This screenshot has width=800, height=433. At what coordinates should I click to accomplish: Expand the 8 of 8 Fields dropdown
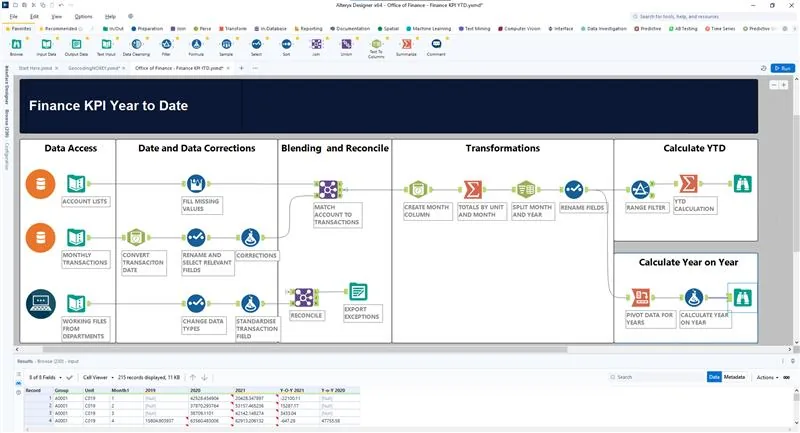pyautogui.click(x=45, y=377)
